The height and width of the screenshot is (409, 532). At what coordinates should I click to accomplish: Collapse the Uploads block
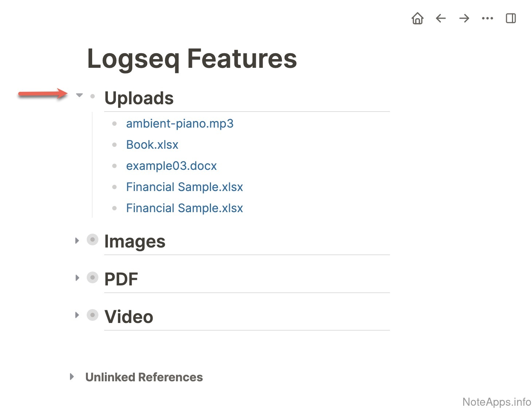[79, 96]
